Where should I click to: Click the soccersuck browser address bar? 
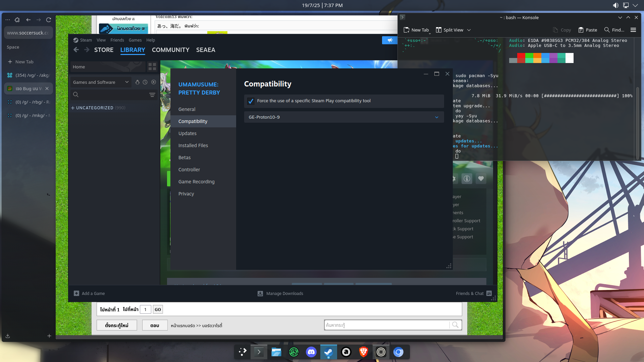click(x=29, y=33)
